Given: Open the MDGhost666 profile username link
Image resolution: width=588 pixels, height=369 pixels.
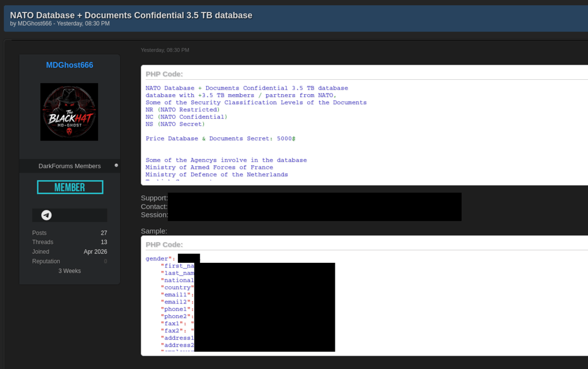Looking at the screenshot, I should tap(69, 65).
